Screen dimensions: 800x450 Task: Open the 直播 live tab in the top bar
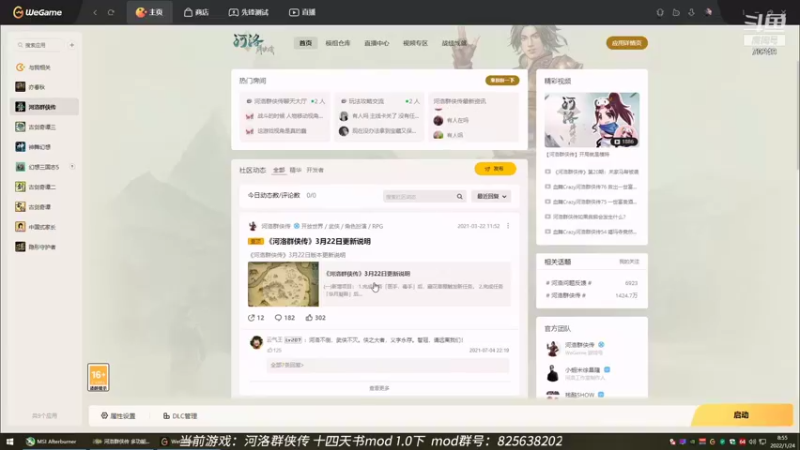302,12
